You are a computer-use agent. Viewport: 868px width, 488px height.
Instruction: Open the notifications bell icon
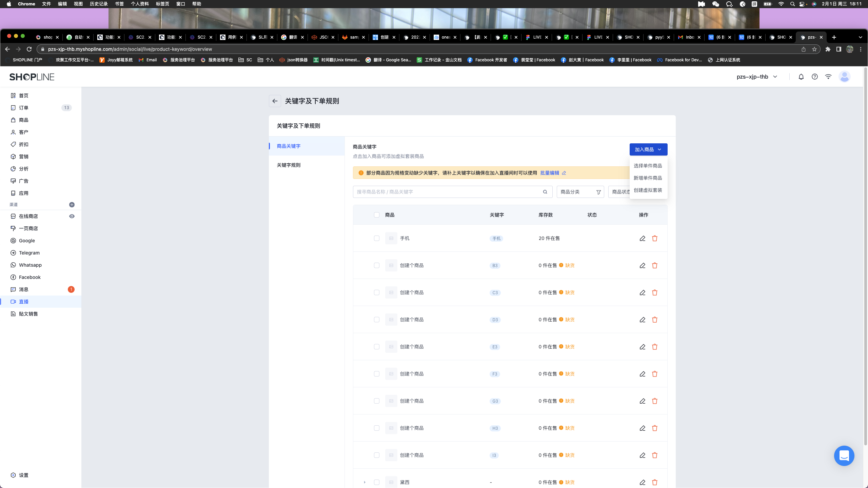(x=801, y=77)
